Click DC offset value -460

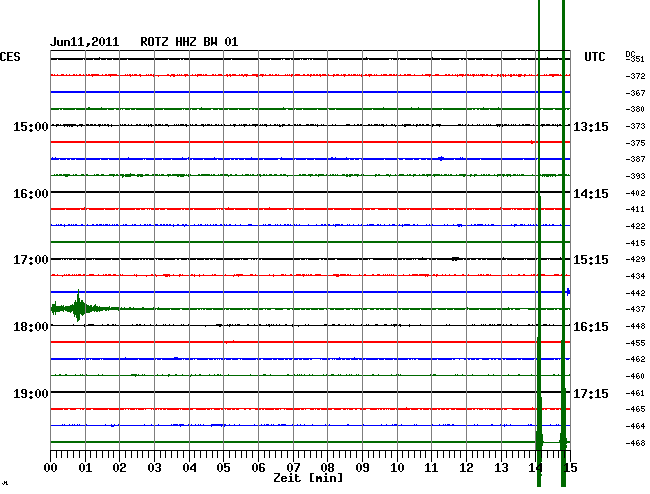(x=635, y=376)
